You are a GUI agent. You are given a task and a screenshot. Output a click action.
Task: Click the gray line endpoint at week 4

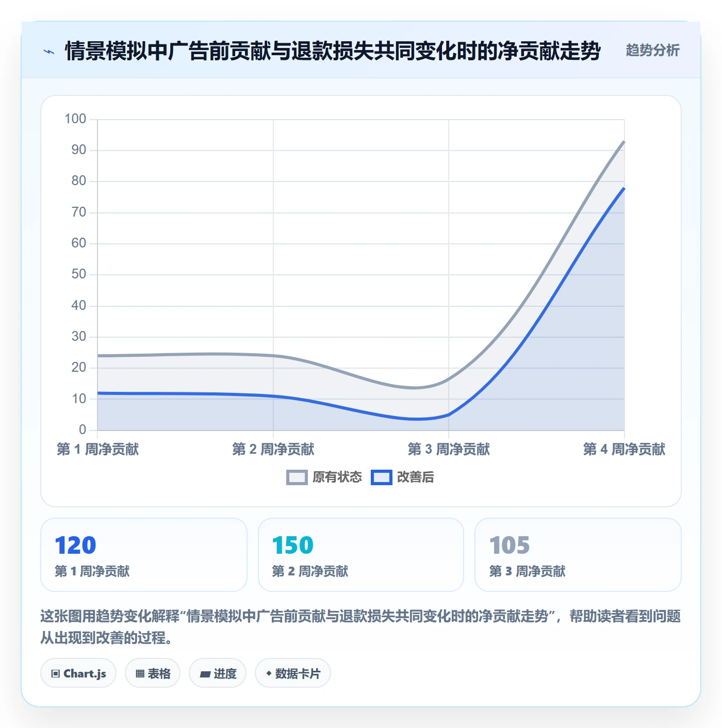pyautogui.click(x=624, y=141)
